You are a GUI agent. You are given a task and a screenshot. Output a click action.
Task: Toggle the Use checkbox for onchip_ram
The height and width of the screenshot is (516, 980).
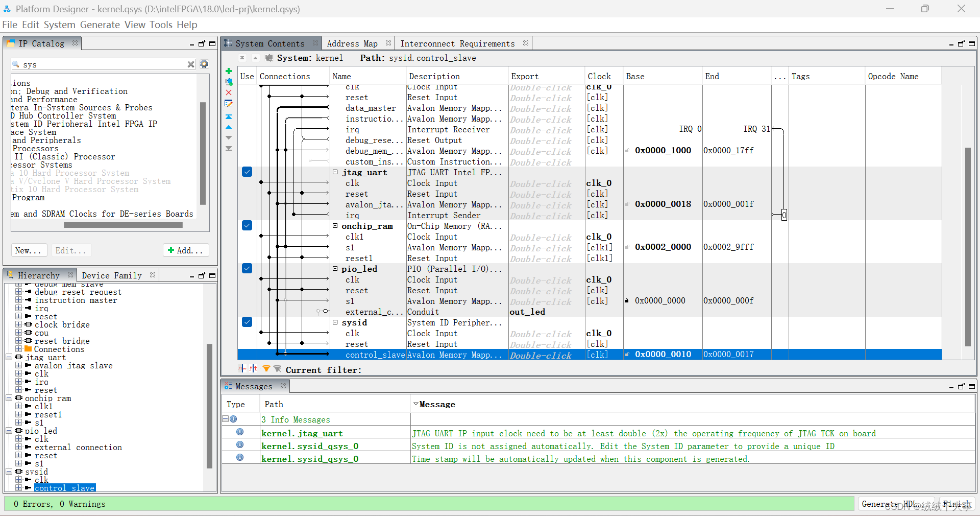click(x=247, y=225)
